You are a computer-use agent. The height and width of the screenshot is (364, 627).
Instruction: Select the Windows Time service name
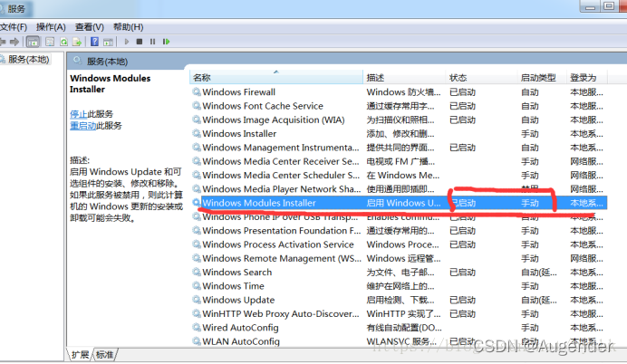pyautogui.click(x=233, y=286)
